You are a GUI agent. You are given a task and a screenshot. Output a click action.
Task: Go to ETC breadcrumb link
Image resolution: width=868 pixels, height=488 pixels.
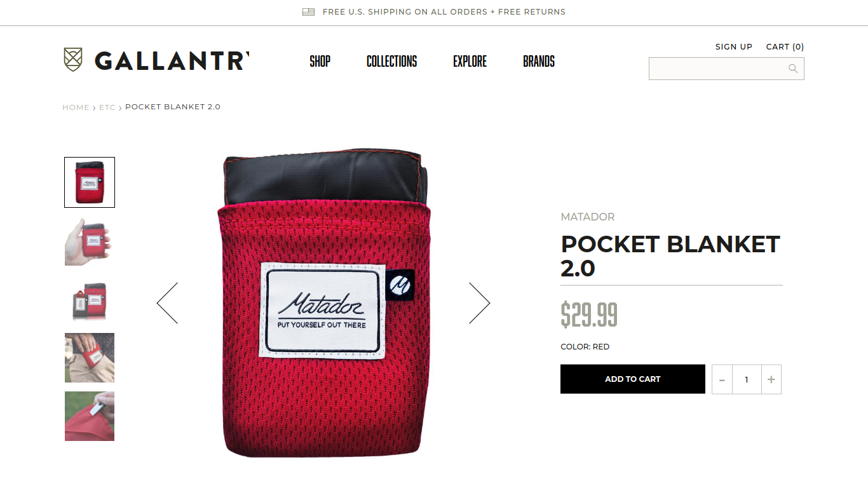107,107
